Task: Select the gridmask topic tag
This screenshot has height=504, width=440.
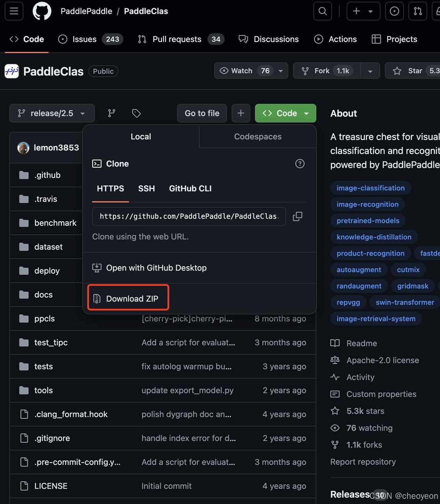Action: 413,286
